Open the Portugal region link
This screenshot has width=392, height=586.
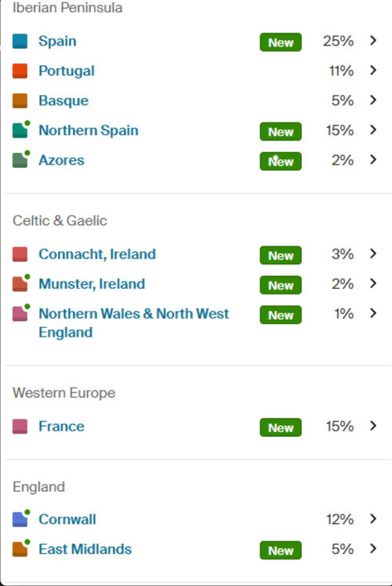click(67, 71)
